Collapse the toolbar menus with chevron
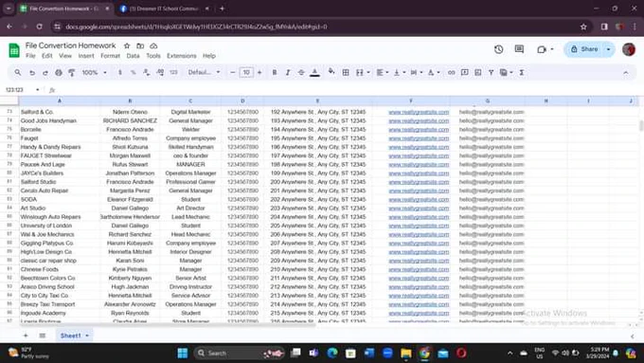The height and width of the screenshot is (363, 644). tap(625, 73)
